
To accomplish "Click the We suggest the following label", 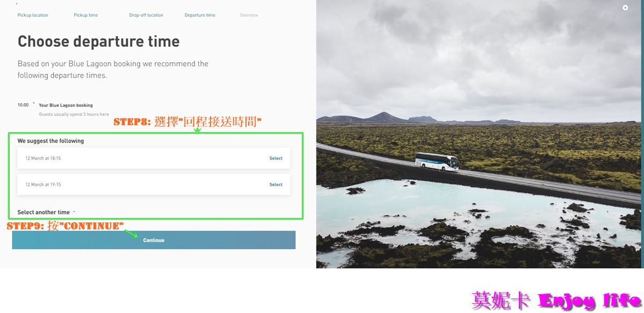I will tap(50, 141).
